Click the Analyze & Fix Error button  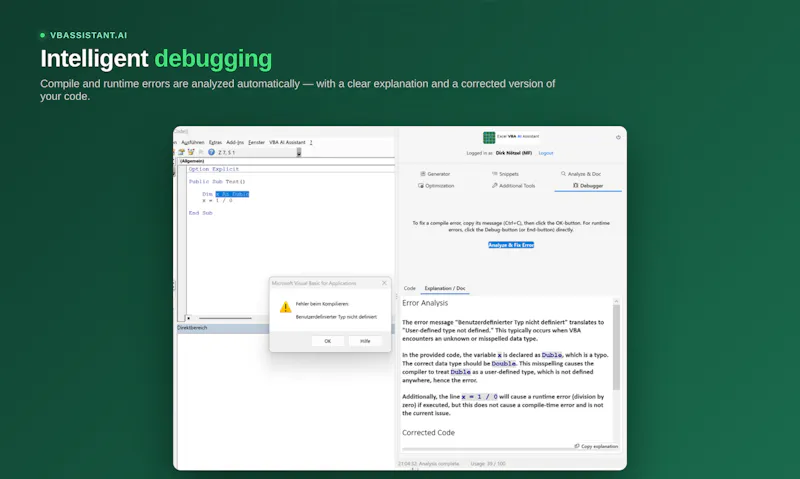pyautogui.click(x=511, y=245)
